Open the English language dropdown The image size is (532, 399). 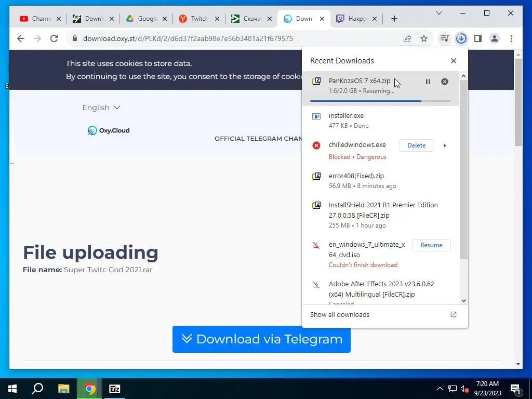[x=101, y=108]
